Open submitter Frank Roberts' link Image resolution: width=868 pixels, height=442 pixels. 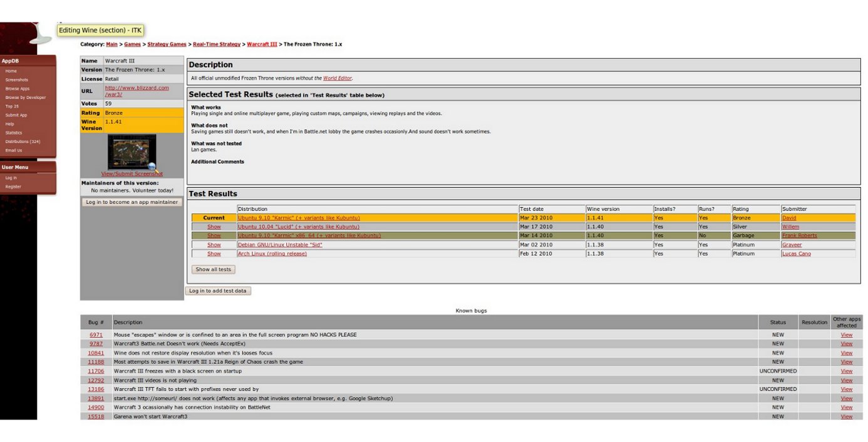click(799, 235)
